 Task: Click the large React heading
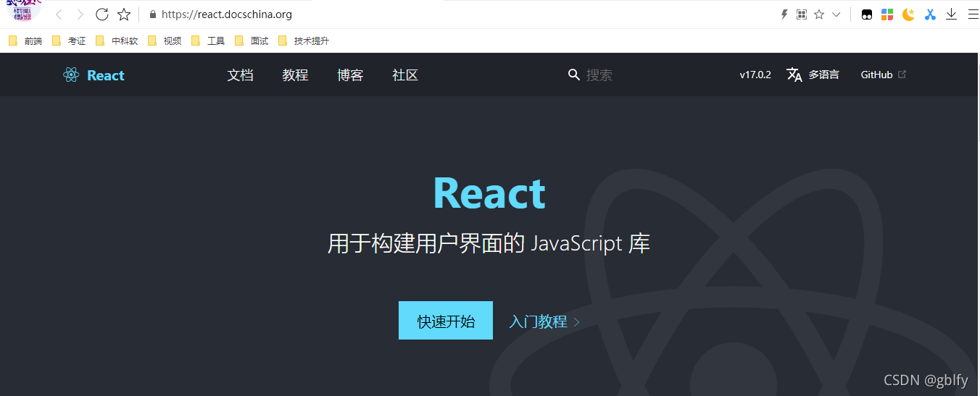click(489, 193)
